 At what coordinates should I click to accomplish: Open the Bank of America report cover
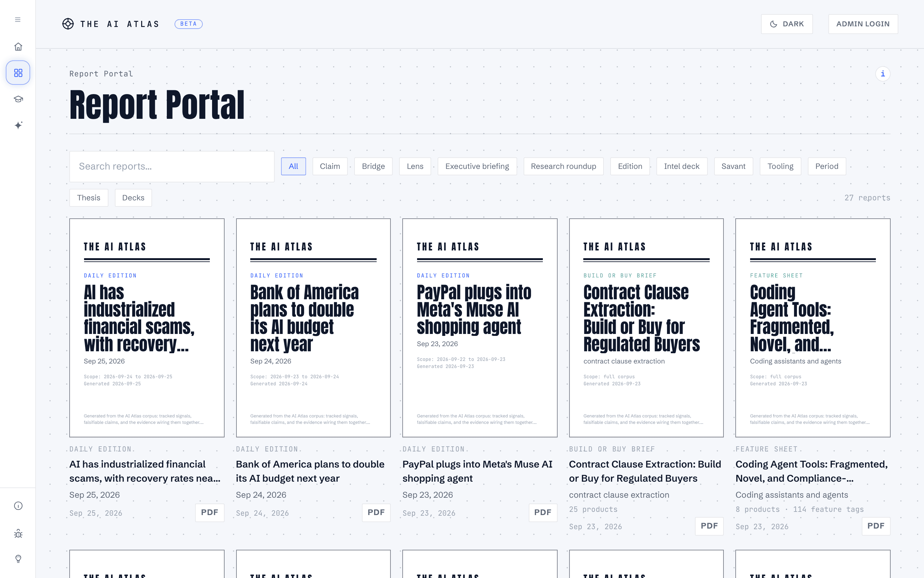(x=313, y=328)
